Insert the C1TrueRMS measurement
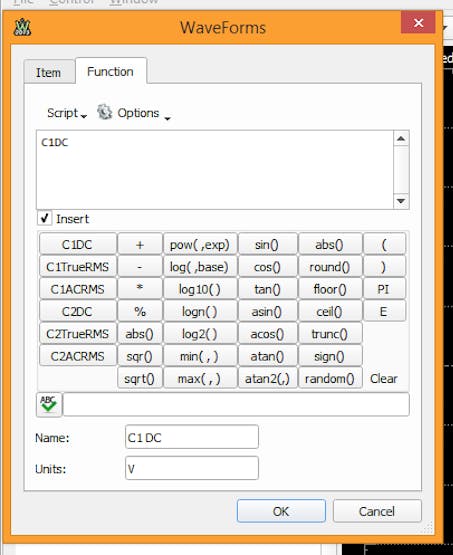 tap(78, 267)
